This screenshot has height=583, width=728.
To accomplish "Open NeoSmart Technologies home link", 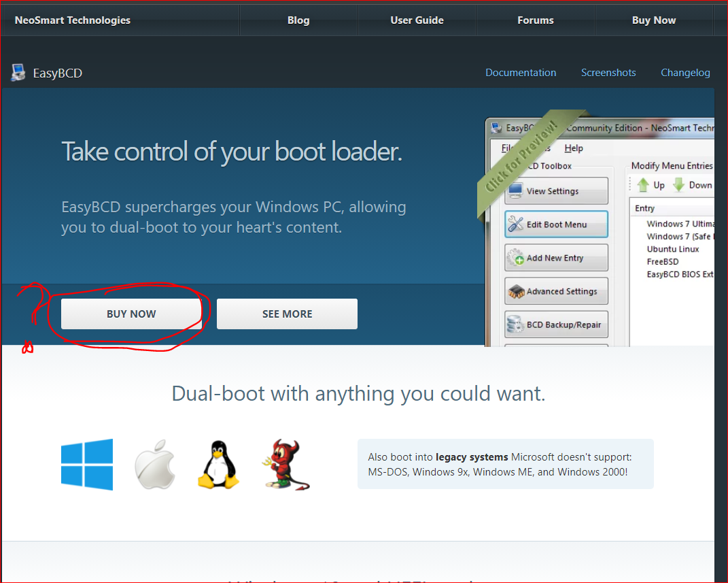I will 73,20.
